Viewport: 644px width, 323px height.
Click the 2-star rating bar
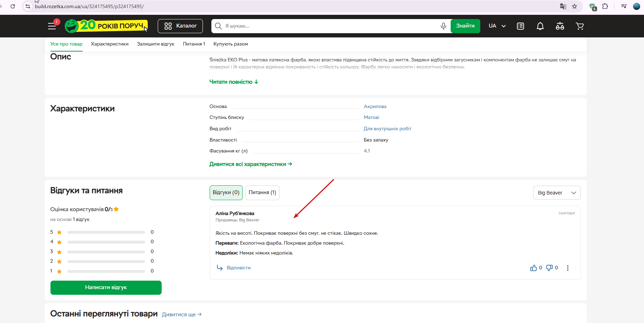(106, 262)
